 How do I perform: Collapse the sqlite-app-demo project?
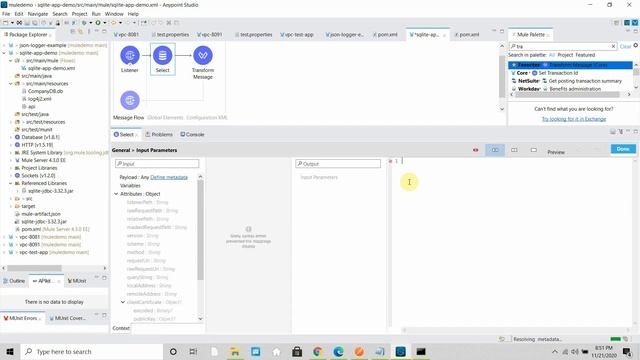coord(4,53)
